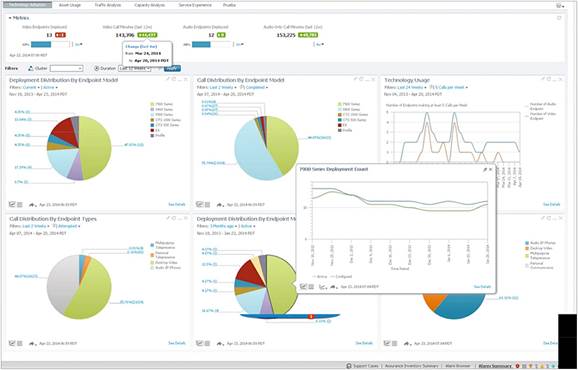The width and height of the screenshot is (578, 370).
Task: Open export menu under Call Distribution By Endpoint Model
Action: pos(220,204)
